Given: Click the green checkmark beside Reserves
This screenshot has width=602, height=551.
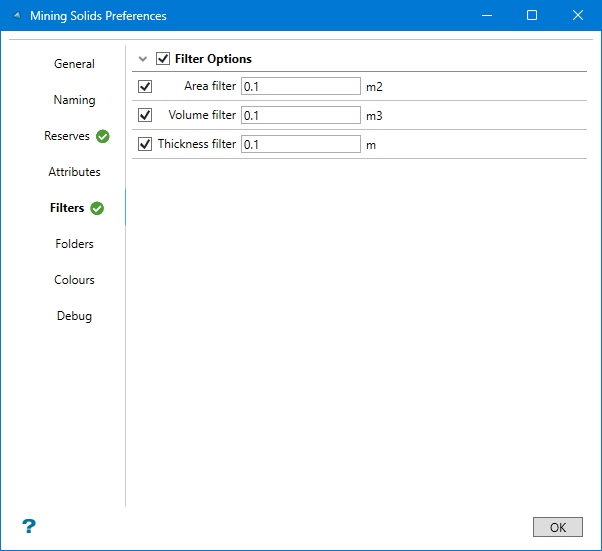Looking at the screenshot, I should pyautogui.click(x=103, y=136).
